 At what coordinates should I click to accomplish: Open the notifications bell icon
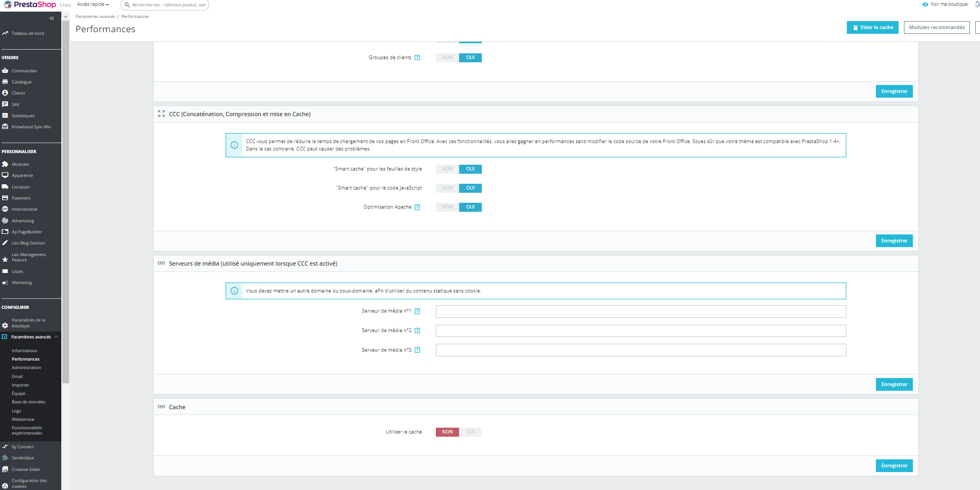click(x=977, y=4)
